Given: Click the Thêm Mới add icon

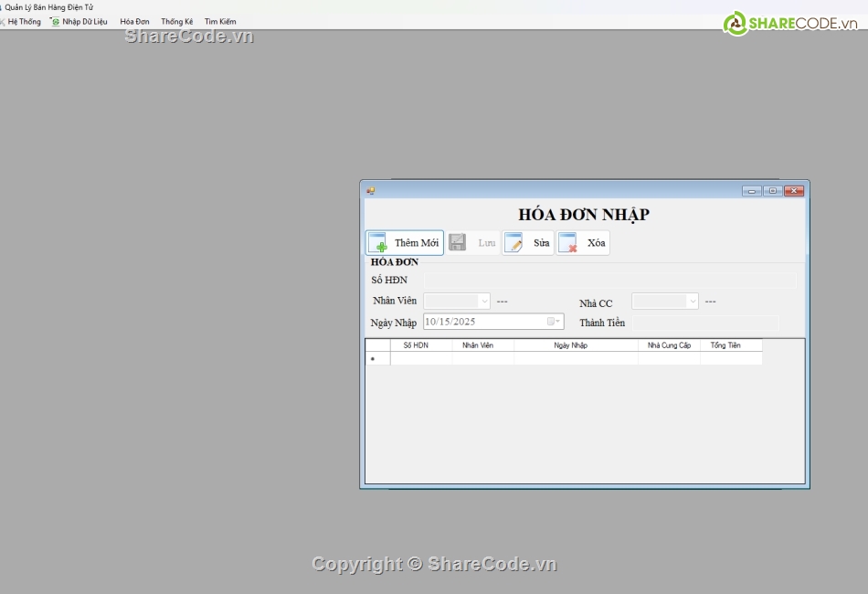Looking at the screenshot, I should (377, 243).
